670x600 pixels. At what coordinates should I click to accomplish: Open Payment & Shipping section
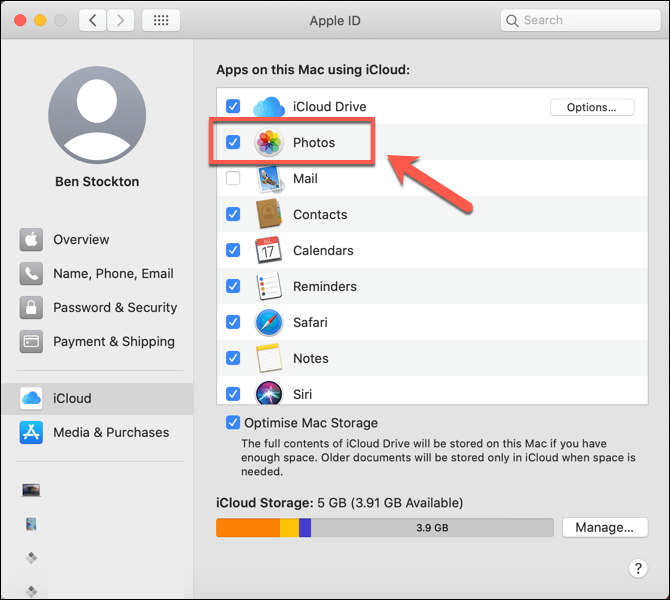click(97, 341)
